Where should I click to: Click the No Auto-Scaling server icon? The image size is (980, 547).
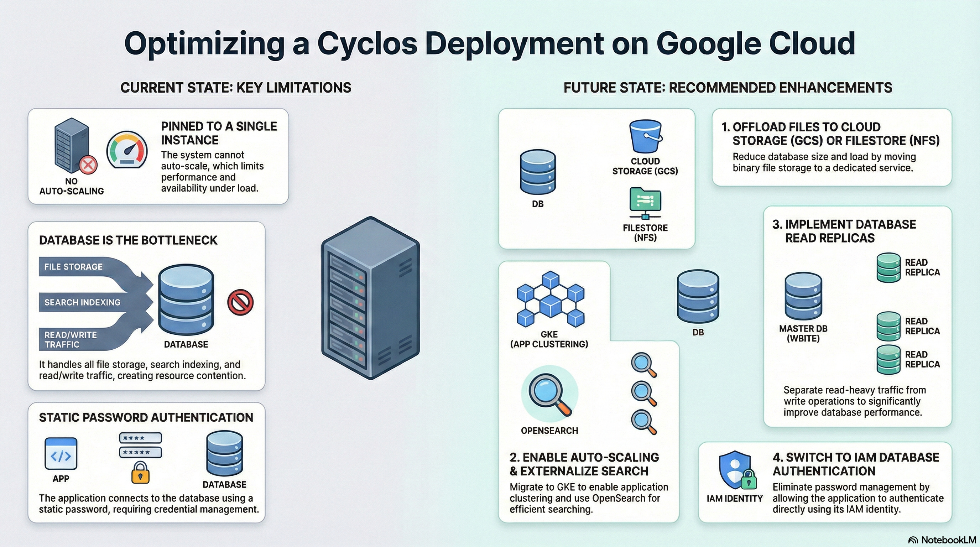[x=72, y=146]
